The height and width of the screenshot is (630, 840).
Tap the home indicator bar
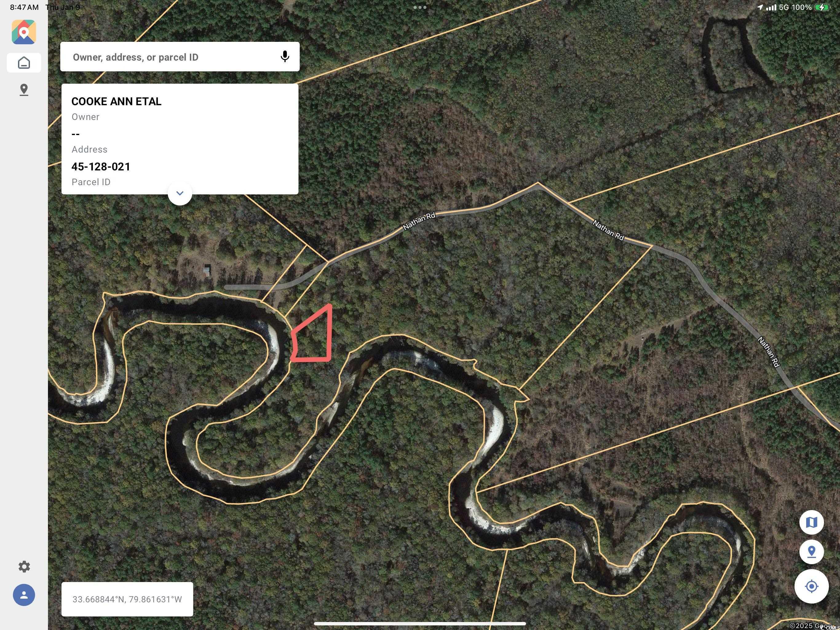[x=420, y=624]
